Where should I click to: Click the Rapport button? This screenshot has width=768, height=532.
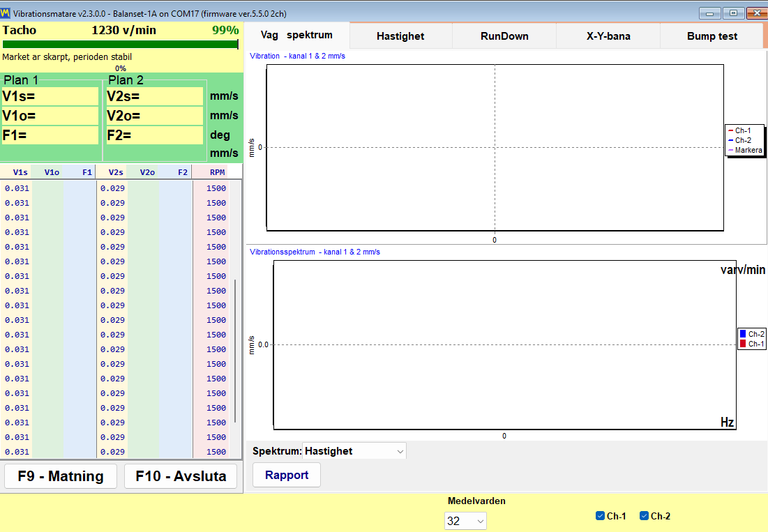point(287,475)
